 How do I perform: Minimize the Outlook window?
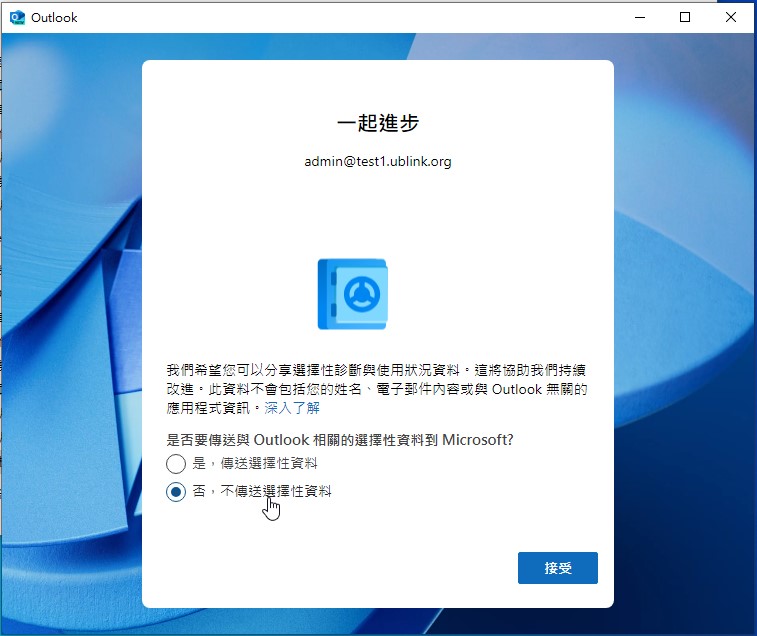click(640, 17)
